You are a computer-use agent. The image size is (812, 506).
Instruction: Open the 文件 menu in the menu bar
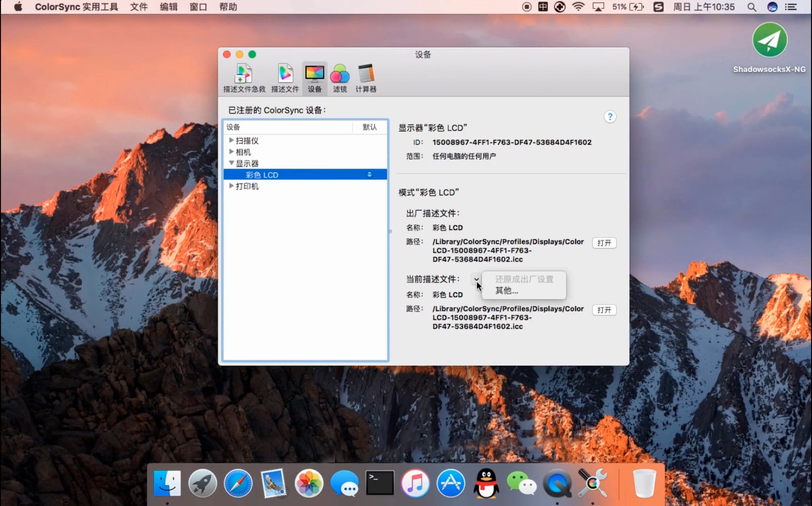point(139,7)
